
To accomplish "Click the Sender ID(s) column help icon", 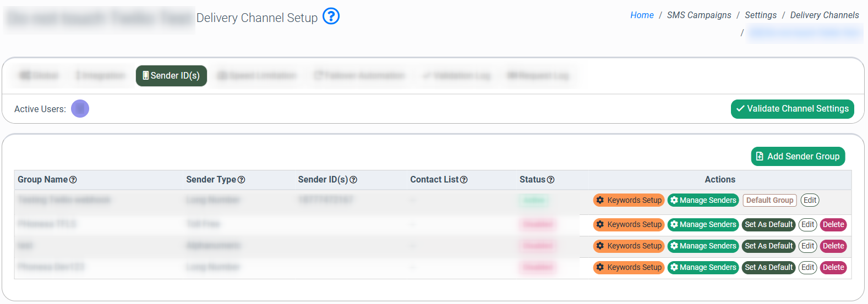I will 353,180.
